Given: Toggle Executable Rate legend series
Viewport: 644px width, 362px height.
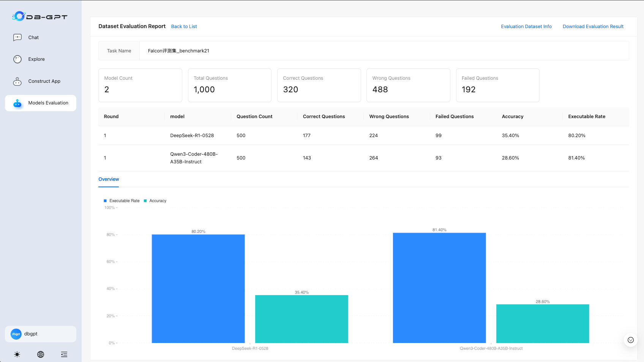Looking at the screenshot, I should (x=122, y=201).
